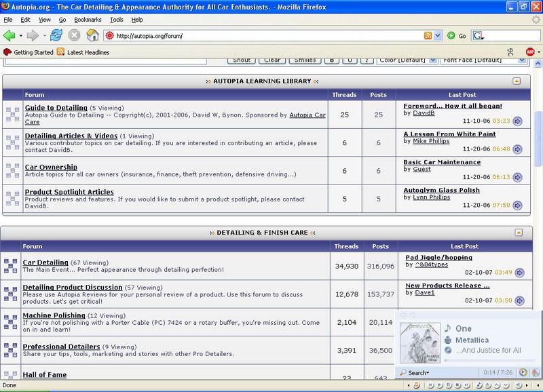Click the Machine Polishing forum status icon
Viewport: 543px width, 392px height.
click(10, 322)
